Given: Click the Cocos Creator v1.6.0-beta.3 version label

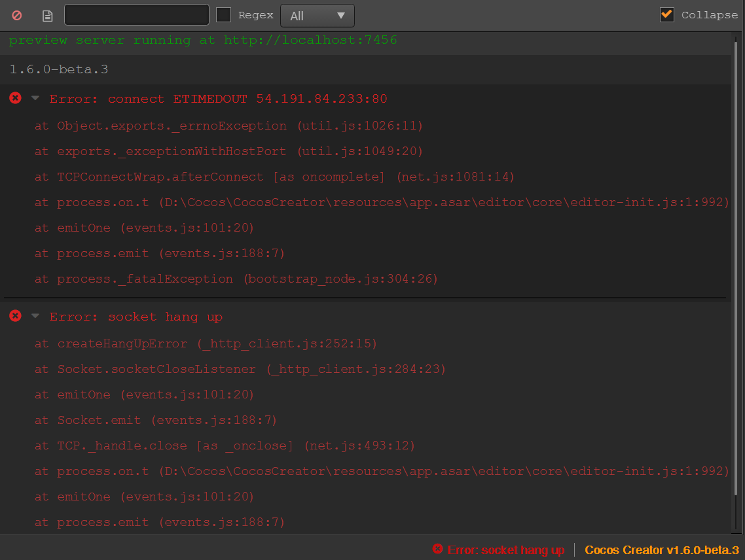Looking at the screenshot, I should point(661,550).
